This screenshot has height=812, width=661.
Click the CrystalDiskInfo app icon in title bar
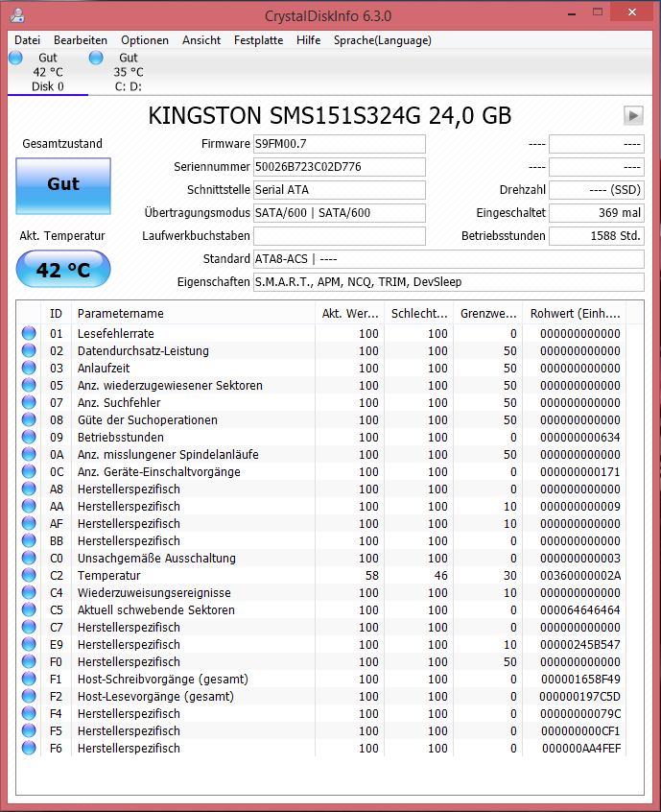(x=17, y=15)
